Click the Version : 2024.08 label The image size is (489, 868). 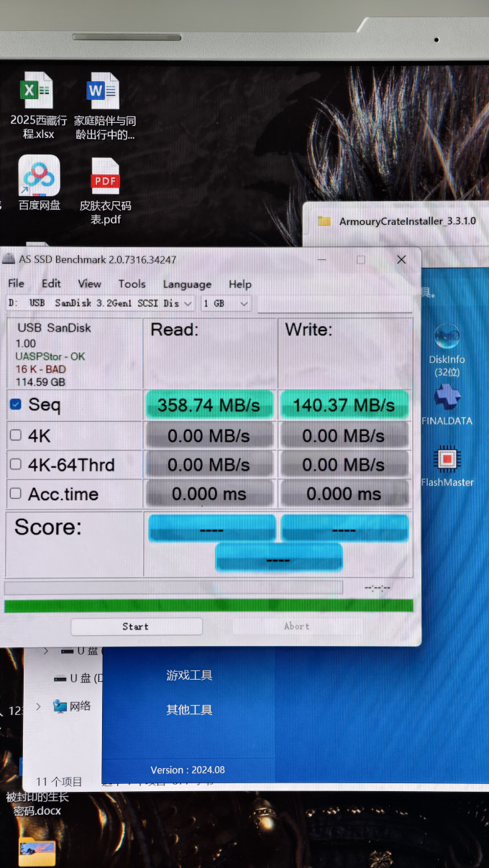(188, 770)
